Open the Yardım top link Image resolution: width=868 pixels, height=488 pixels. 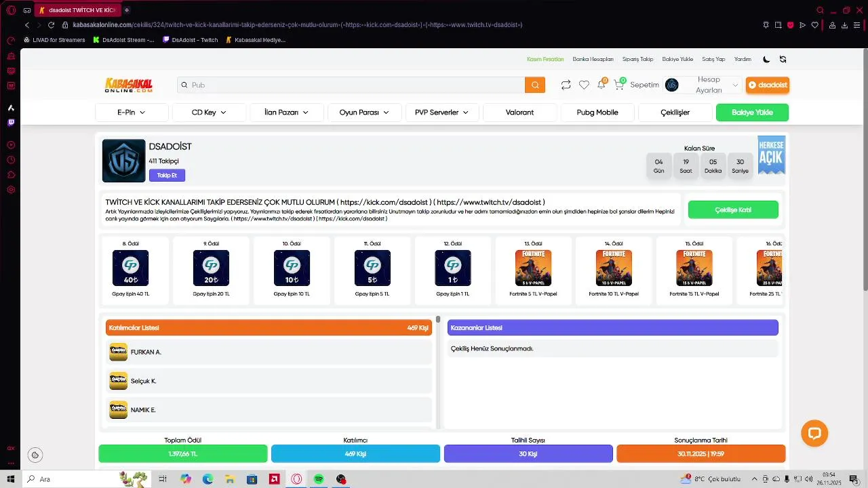(743, 59)
